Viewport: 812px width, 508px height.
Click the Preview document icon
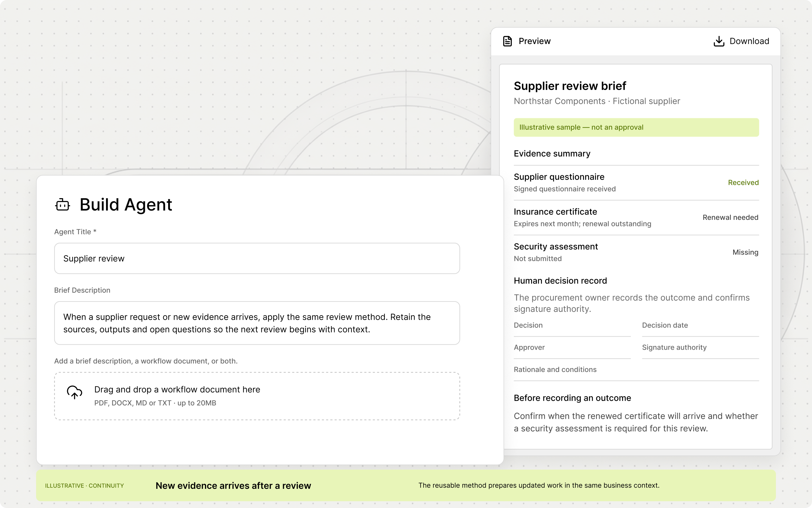(x=507, y=41)
